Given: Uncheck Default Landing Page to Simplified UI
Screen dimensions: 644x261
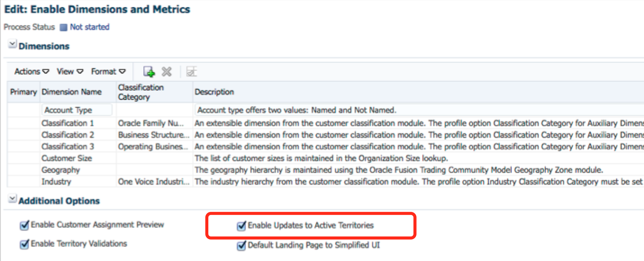Looking at the screenshot, I should (x=241, y=246).
